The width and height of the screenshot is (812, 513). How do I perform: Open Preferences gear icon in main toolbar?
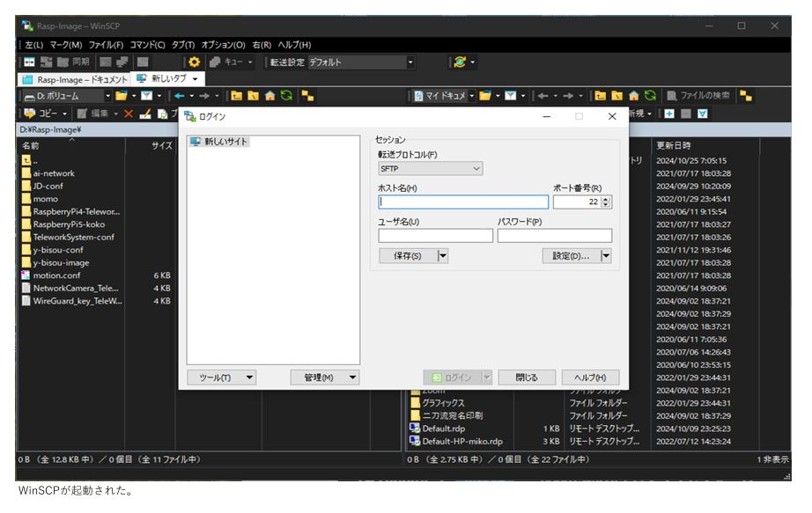point(195,62)
